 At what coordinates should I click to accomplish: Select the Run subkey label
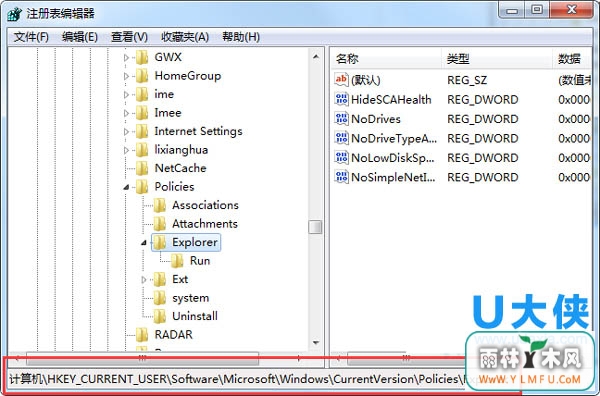(200, 261)
